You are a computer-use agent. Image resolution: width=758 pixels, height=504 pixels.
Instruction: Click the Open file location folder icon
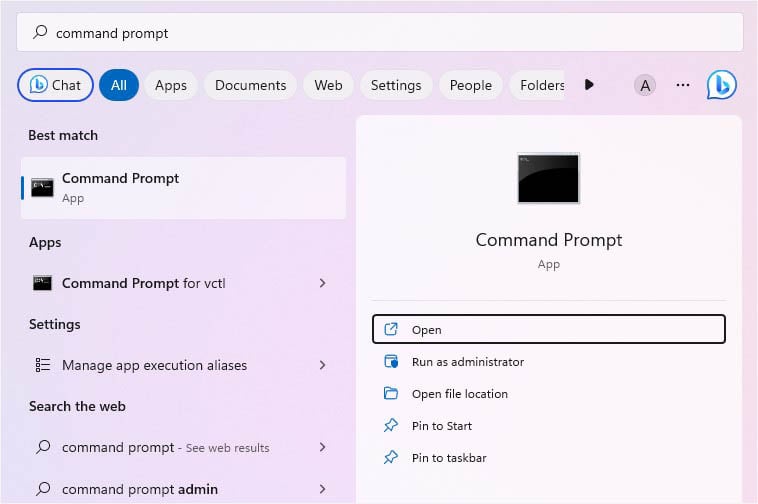tap(391, 393)
